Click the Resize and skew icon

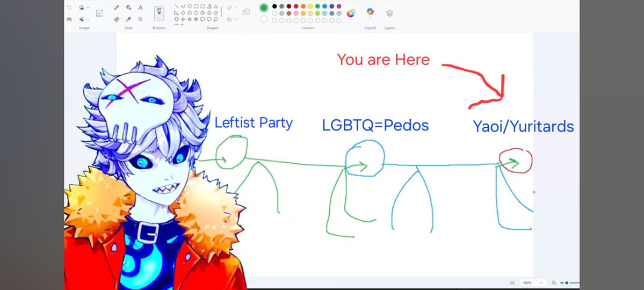69,19
